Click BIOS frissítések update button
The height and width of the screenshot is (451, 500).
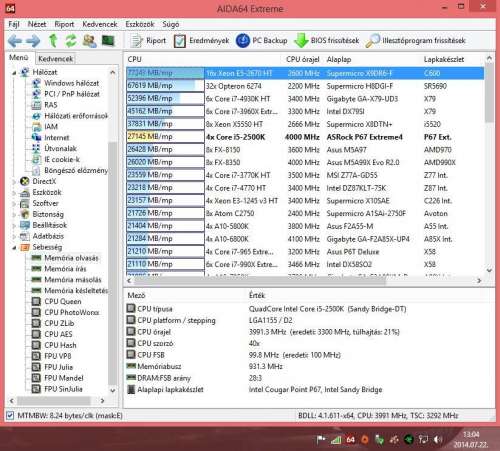click(x=327, y=41)
